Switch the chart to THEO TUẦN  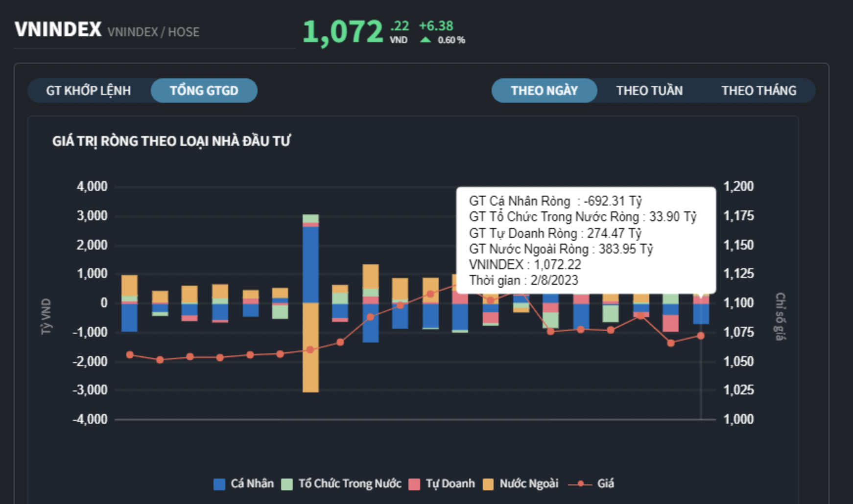pos(649,91)
